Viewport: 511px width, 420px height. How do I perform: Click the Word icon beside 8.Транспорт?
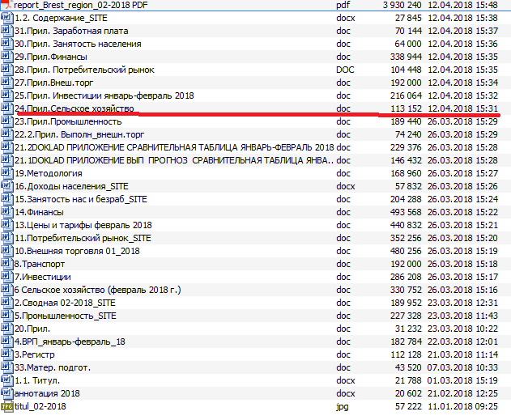[x=6, y=264]
